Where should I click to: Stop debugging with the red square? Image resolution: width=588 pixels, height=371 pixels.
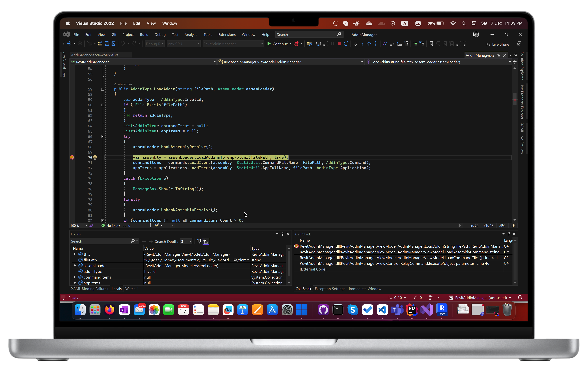(339, 44)
